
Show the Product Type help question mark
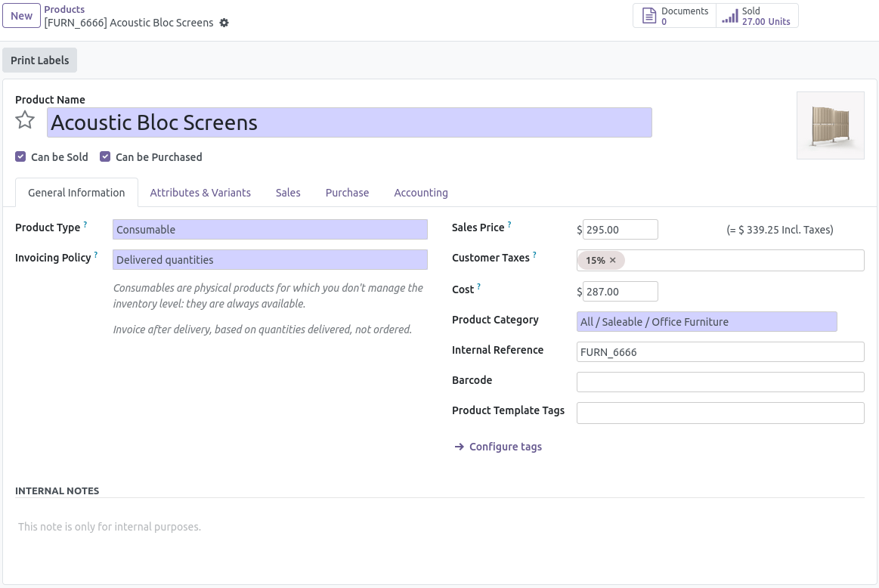tap(85, 224)
